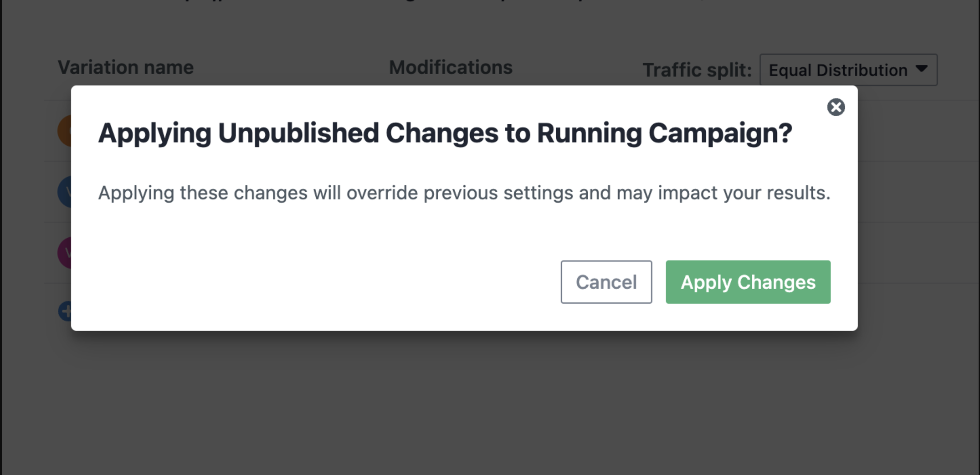Click the word Equal Distribution text
The image size is (980, 475).
[838, 70]
